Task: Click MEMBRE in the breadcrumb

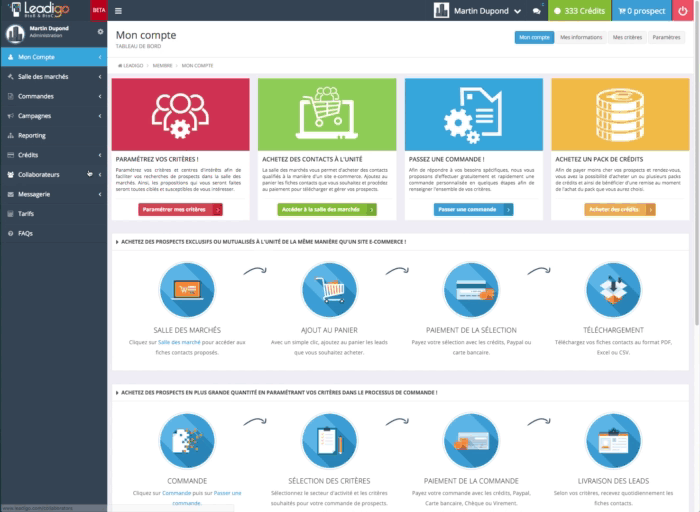Action: [162, 66]
